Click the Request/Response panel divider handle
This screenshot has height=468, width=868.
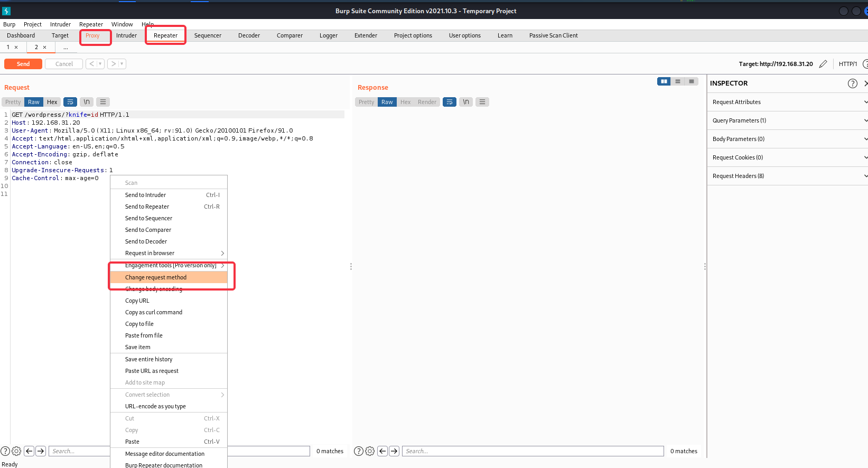pyautogui.click(x=351, y=267)
